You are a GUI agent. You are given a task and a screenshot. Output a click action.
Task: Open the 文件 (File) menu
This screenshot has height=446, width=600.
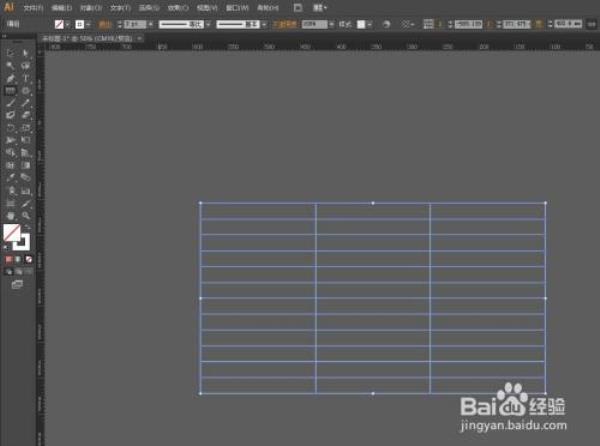pyautogui.click(x=33, y=8)
